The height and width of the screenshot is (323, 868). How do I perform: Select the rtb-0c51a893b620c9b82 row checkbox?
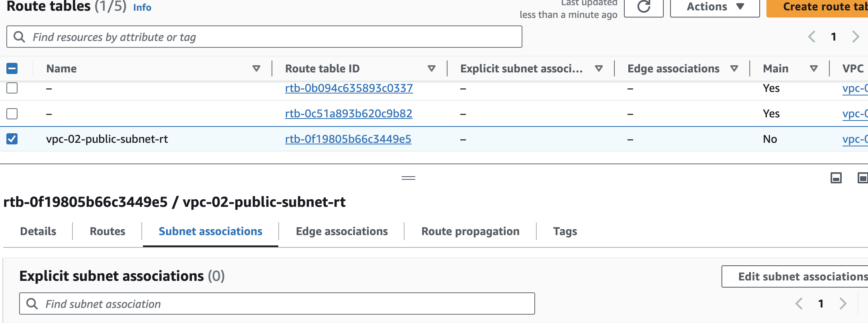pyautogui.click(x=12, y=114)
